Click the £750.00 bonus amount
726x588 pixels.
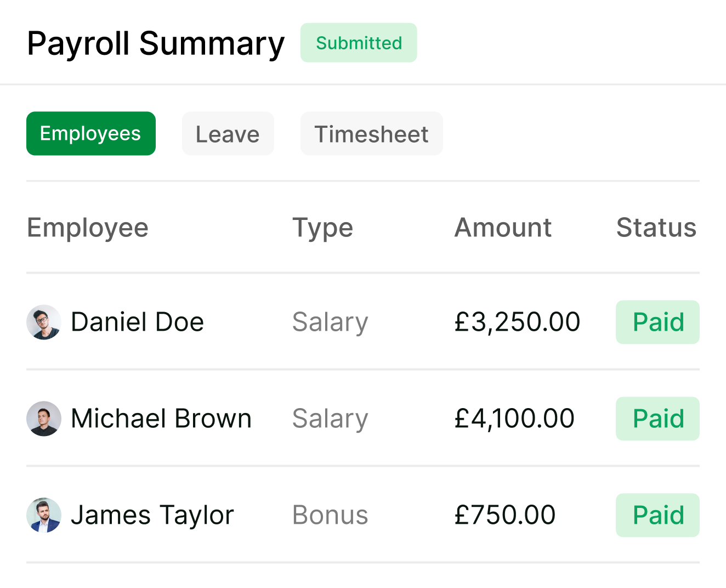coord(505,515)
